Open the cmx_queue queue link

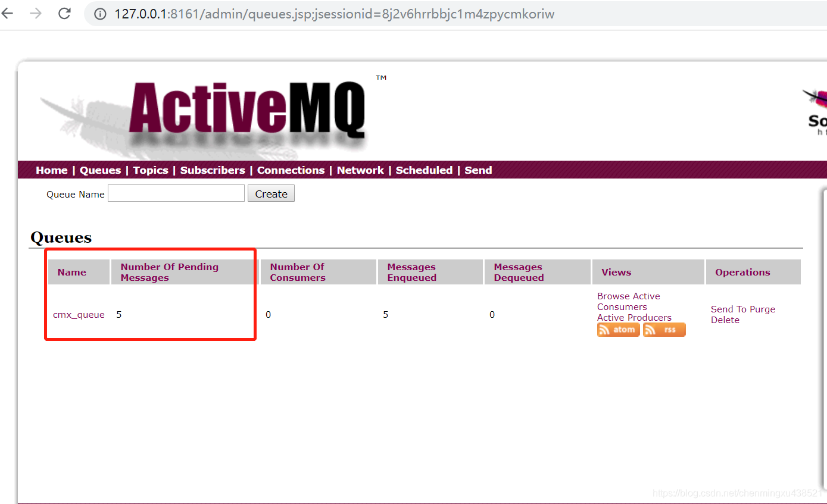click(79, 315)
